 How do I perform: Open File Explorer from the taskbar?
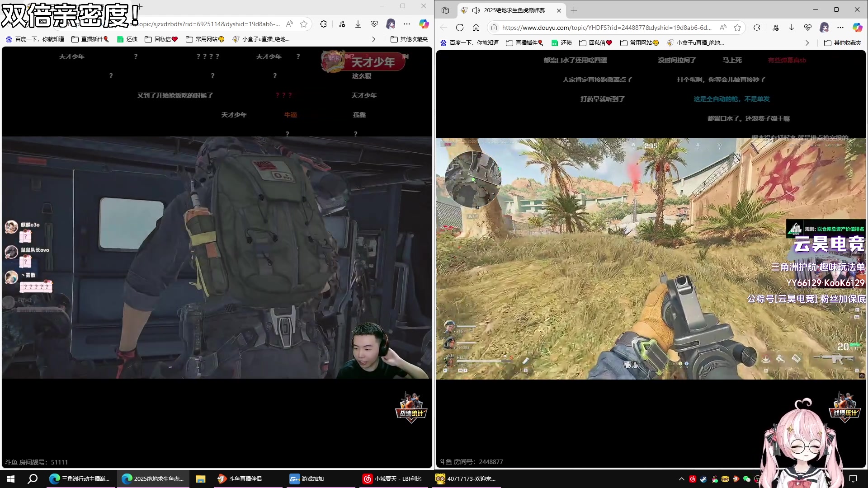pyautogui.click(x=201, y=479)
